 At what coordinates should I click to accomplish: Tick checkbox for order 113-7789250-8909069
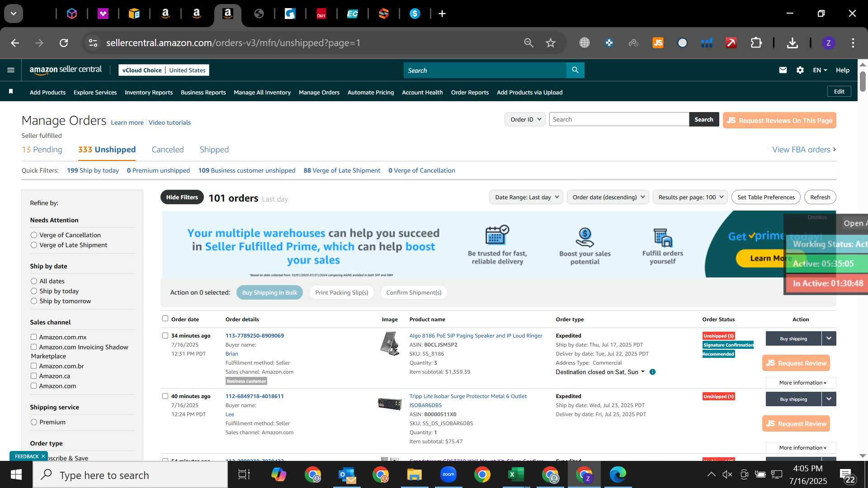click(x=165, y=335)
